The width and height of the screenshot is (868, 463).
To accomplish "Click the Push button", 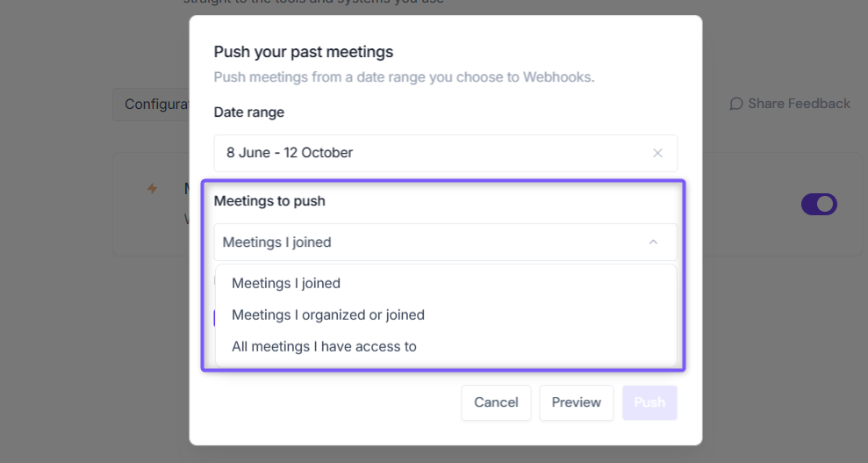I will point(649,402).
